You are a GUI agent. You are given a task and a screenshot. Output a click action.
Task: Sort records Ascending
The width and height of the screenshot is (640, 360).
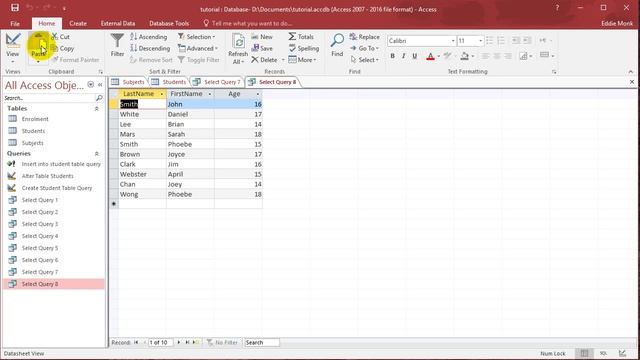click(x=149, y=37)
